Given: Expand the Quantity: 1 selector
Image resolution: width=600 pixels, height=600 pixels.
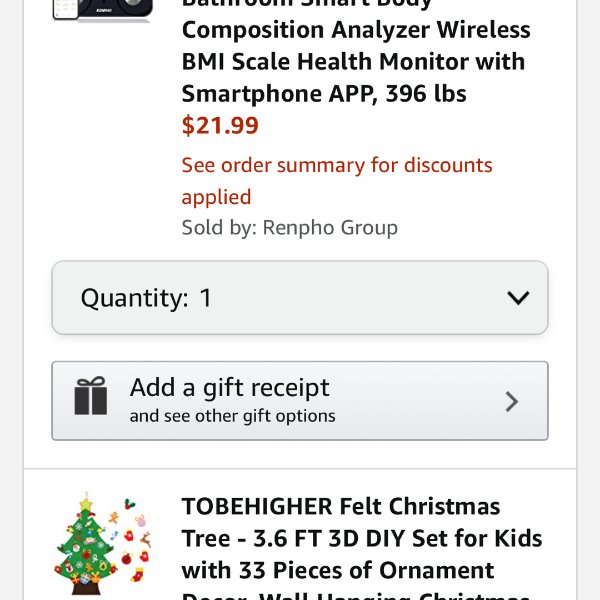Looking at the screenshot, I should click(300, 298).
